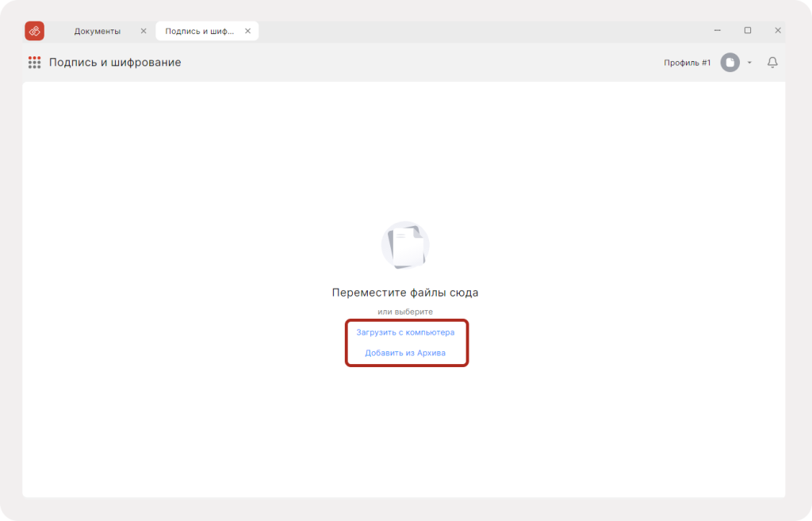Viewport: 812px width, 521px height.
Task: Click the red application logo icon
Action: point(35,31)
